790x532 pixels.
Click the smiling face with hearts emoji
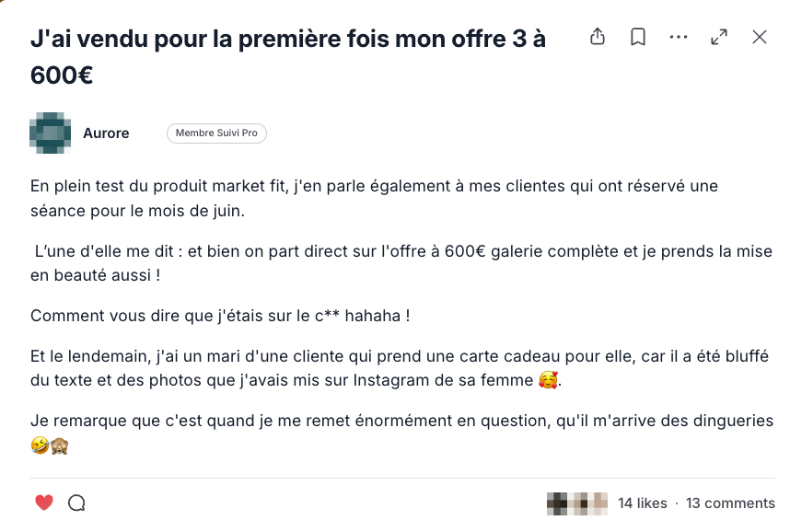pyautogui.click(x=548, y=380)
